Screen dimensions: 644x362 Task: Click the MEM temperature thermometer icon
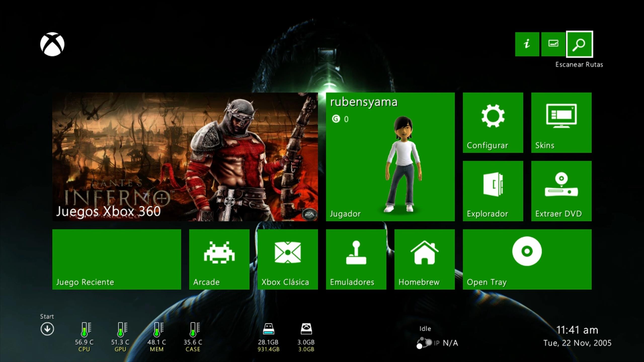pos(158,330)
